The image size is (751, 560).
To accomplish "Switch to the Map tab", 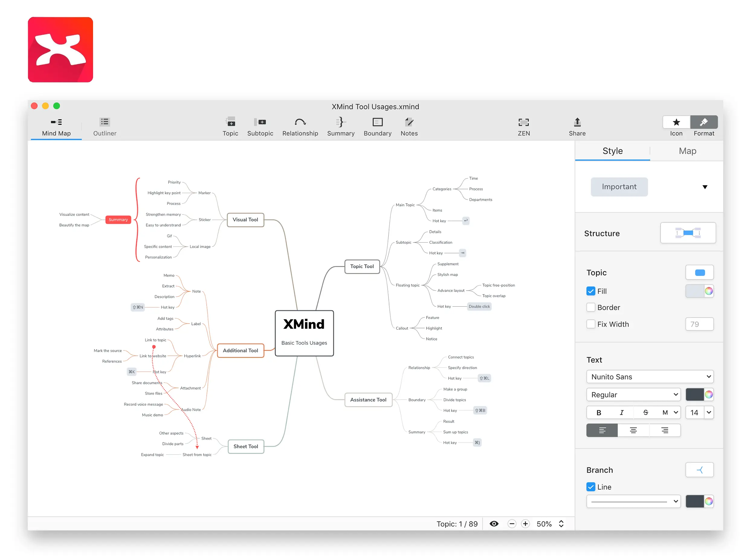I will coord(687,151).
